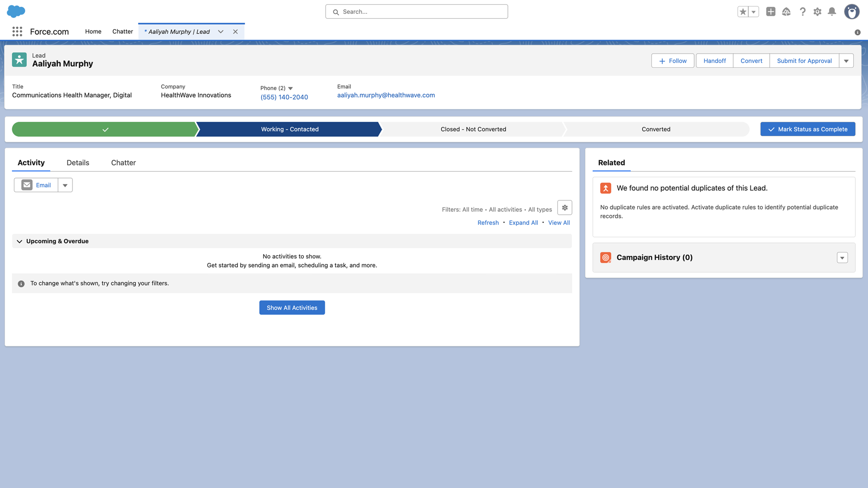
Task: Open the Setup gear icon
Action: pyautogui.click(x=817, y=12)
